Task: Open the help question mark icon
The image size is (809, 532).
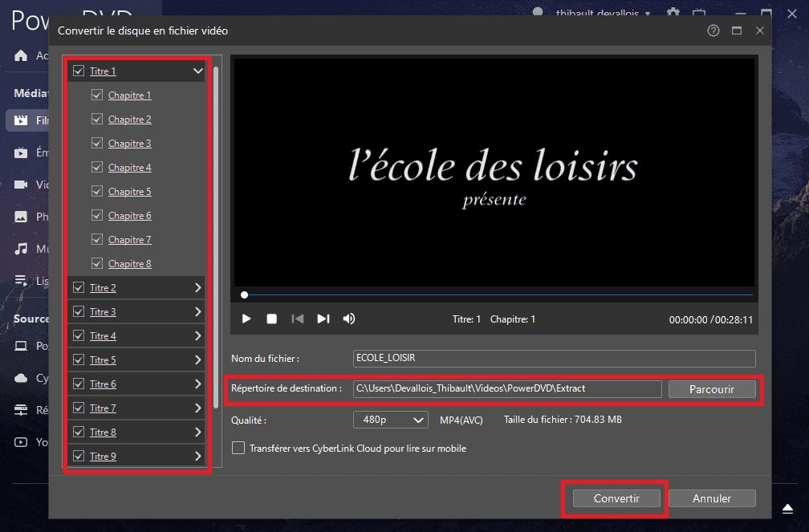Action: pos(713,31)
